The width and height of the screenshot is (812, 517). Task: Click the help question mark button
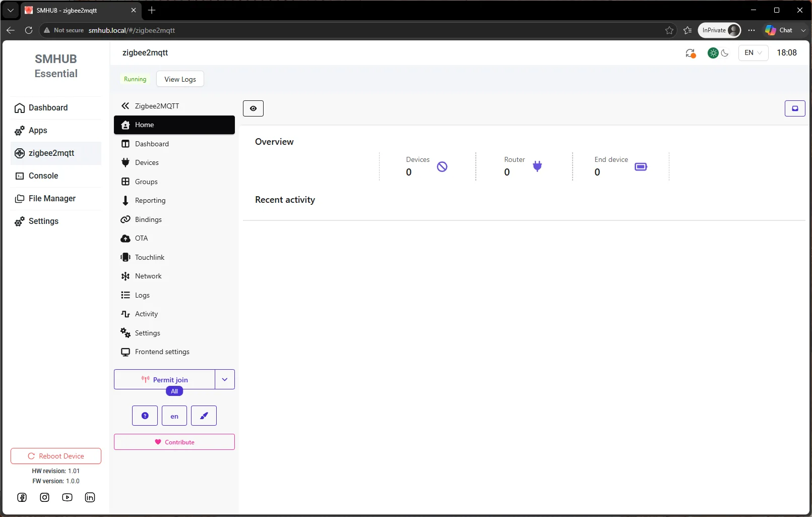[145, 416]
